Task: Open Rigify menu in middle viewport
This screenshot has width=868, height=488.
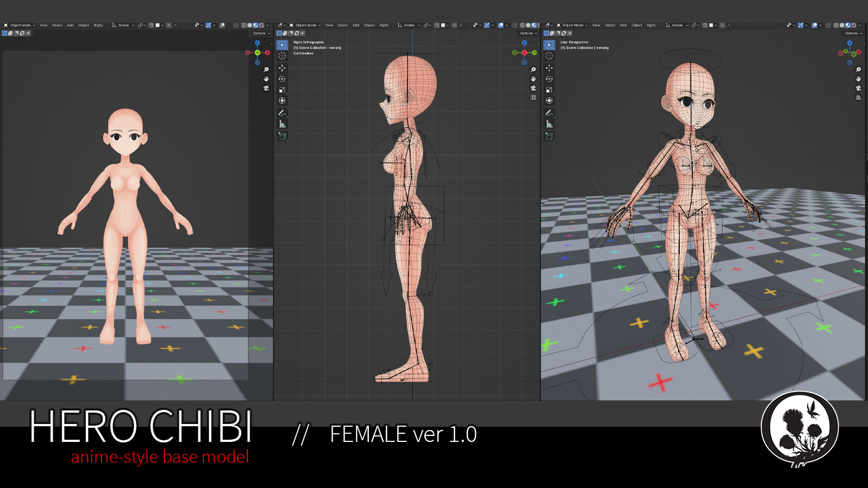Action: (x=384, y=25)
